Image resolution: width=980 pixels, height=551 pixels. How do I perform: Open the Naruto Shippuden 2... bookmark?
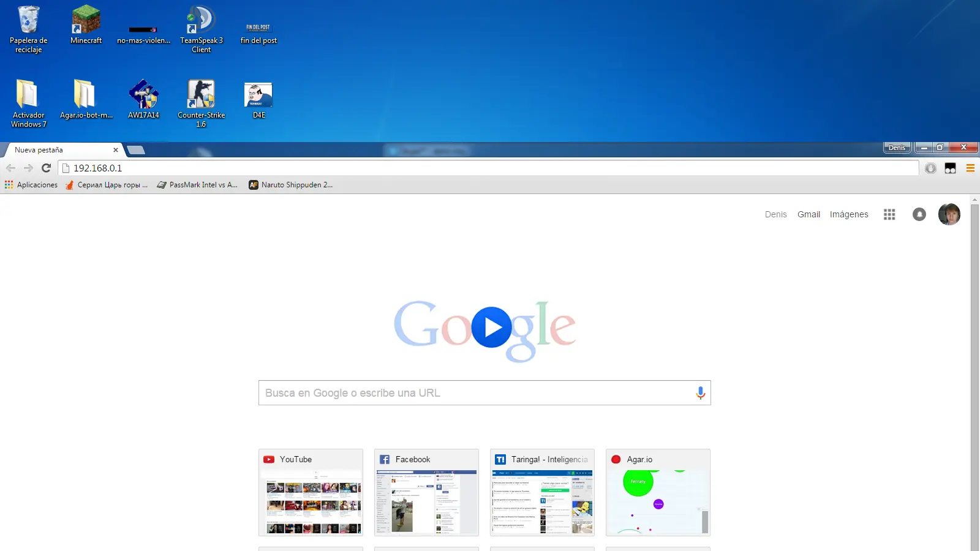[291, 185]
